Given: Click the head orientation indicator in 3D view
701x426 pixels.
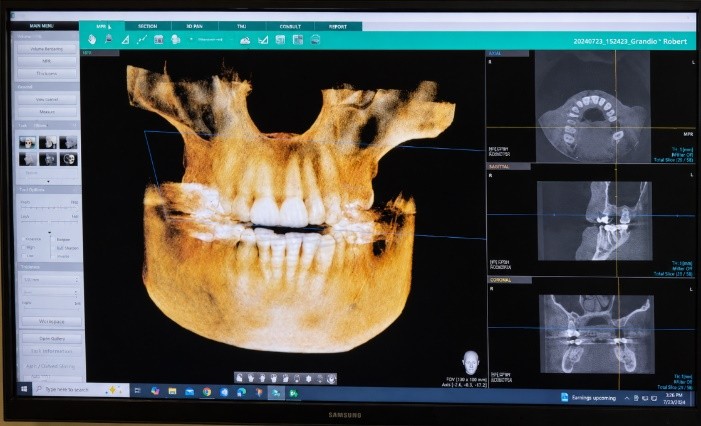Looking at the screenshot, I should click(x=470, y=363).
